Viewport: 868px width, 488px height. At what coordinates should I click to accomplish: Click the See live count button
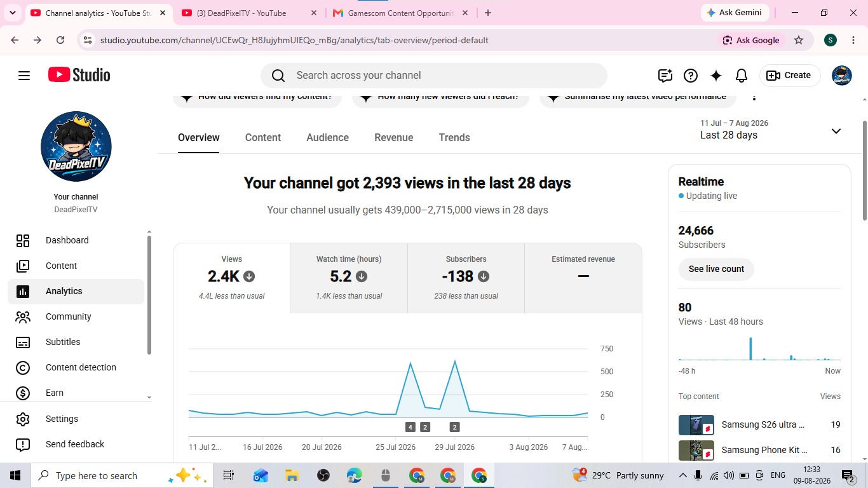coord(716,269)
